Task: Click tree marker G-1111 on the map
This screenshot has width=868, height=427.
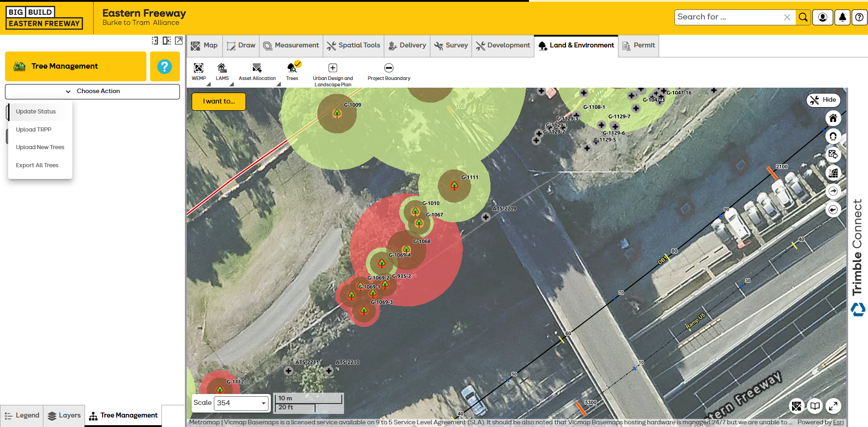Action: pyautogui.click(x=454, y=186)
